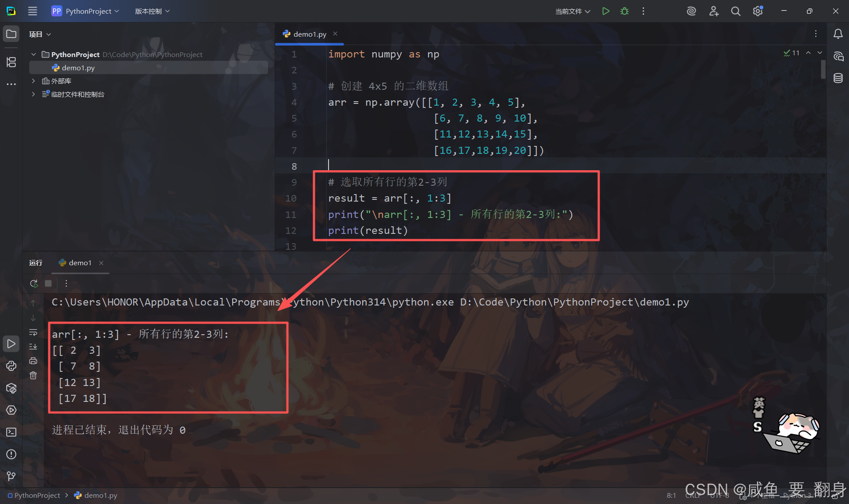Click the 8:1 line-column indicator in status bar
The height and width of the screenshot is (504, 849).
click(x=671, y=495)
